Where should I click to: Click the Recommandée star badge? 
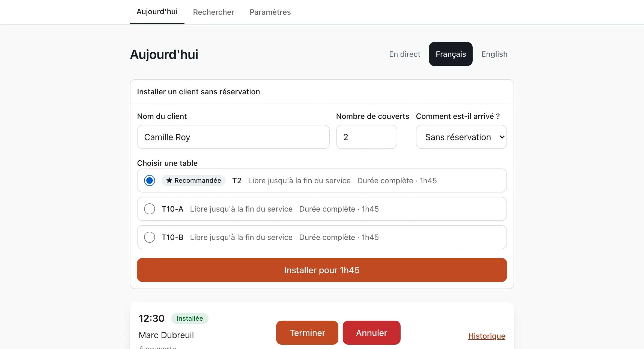pos(193,180)
